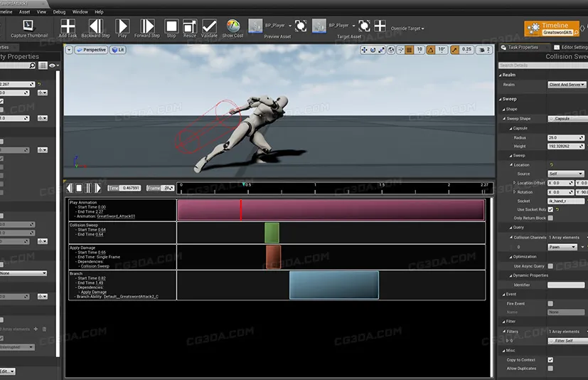Screen dimensions: 588x380
Task: Click the Resize toolbar icon
Action: point(190,26)
